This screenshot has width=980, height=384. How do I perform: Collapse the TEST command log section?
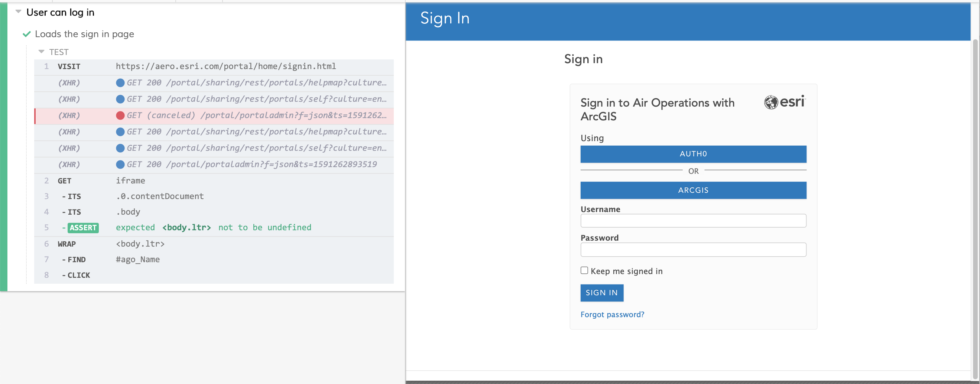[41, 51]
